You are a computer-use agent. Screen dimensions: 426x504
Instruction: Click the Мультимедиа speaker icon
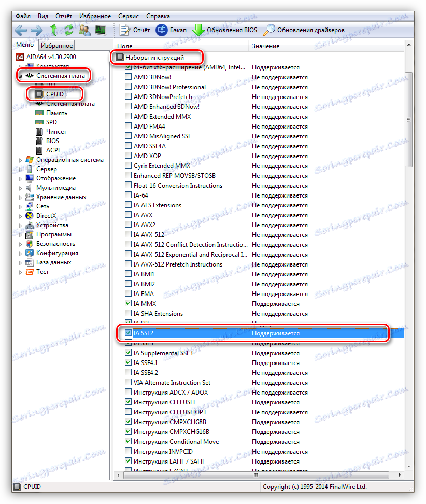pos(30,187)
